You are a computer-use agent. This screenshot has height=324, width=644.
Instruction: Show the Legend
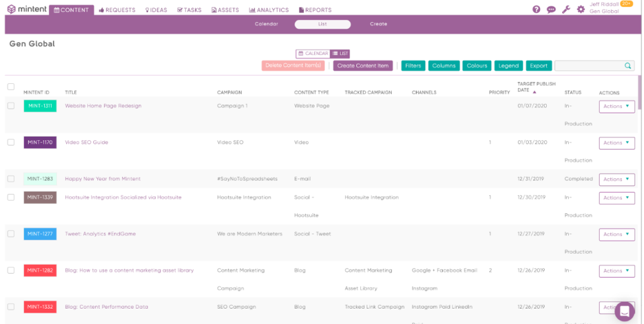click(508, 66)
